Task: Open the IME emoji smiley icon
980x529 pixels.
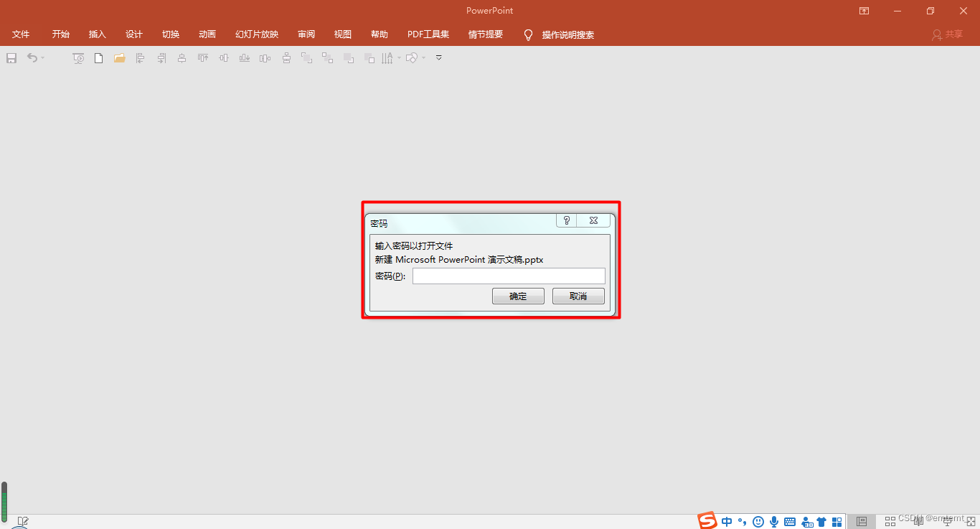Action: (758, 522)
